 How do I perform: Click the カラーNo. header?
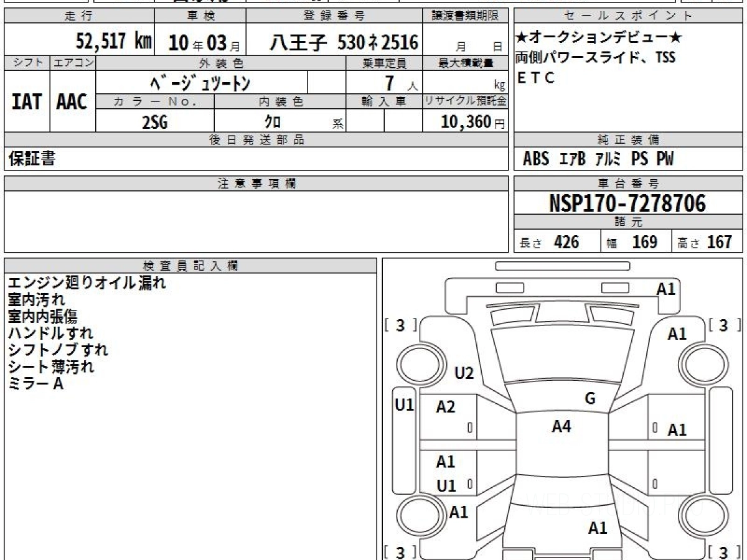[x=155, y=101]
